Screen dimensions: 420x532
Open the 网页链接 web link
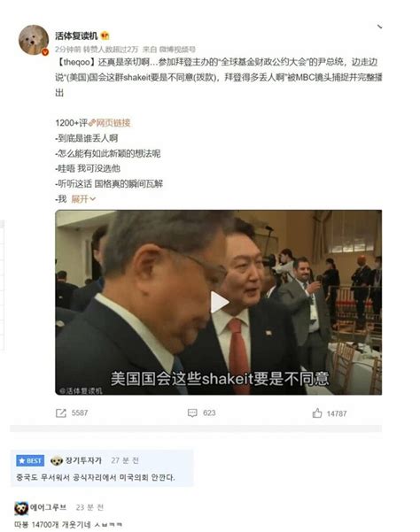(110, 123)
